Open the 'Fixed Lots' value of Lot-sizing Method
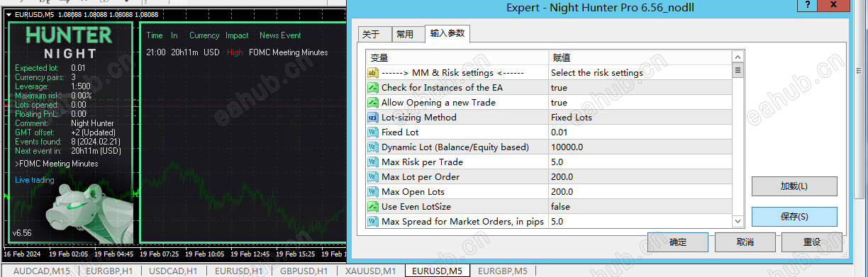 (640, 118)
